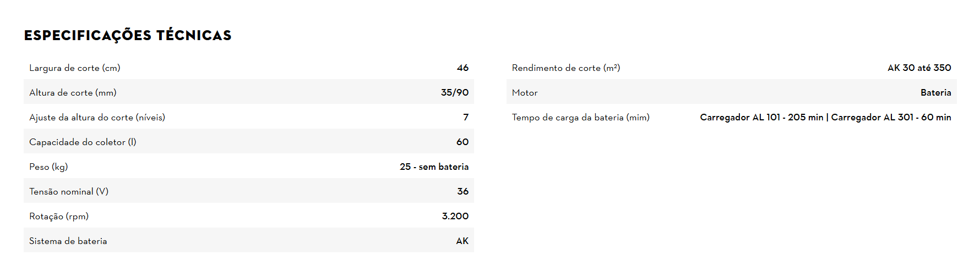Select the collector capacity value 60
The width and height of the screenshot is (980, 277).
(x=462, y=142)
